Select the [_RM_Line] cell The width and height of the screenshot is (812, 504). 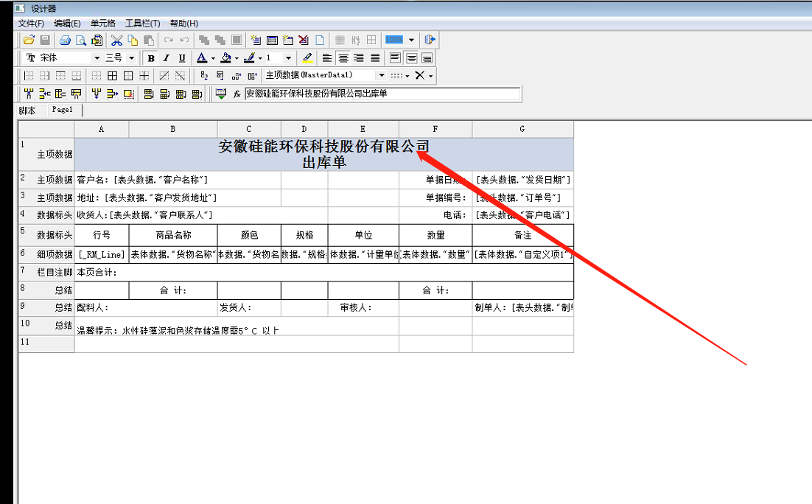tap(102, 255)
